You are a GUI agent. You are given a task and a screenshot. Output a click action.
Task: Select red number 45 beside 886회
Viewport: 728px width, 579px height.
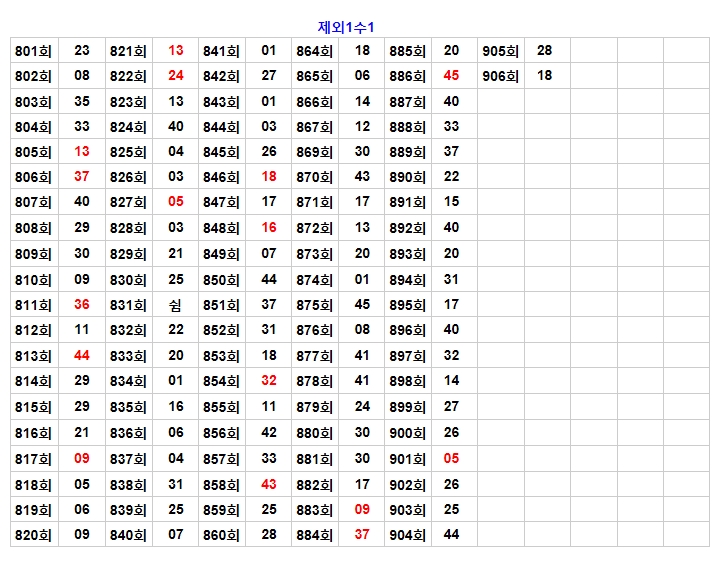click(451, 76)
